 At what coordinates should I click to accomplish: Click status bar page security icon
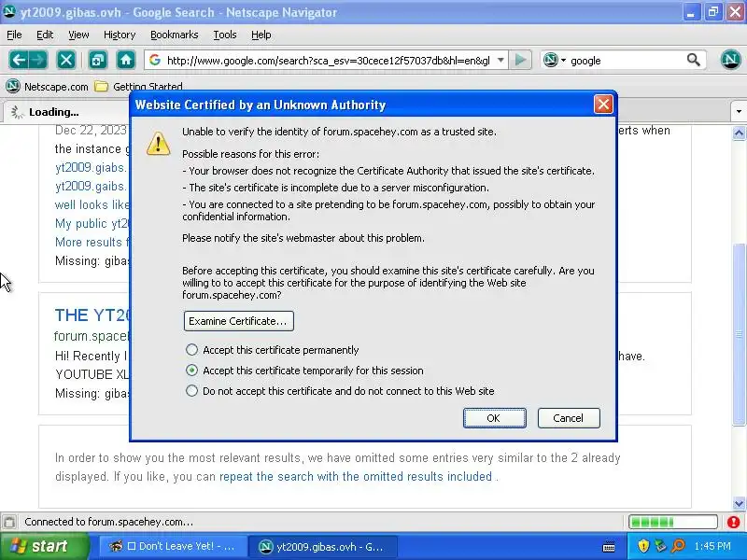tap(9, 522)
